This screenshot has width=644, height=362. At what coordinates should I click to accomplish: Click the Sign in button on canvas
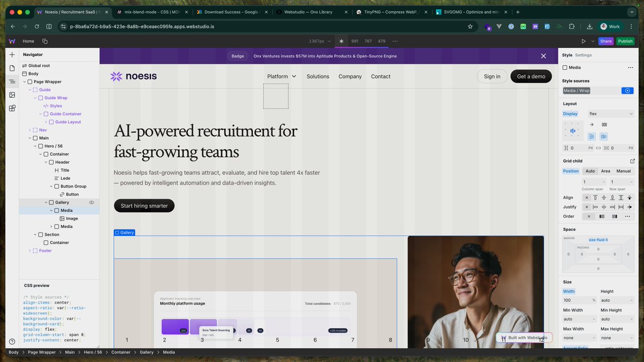492,77
